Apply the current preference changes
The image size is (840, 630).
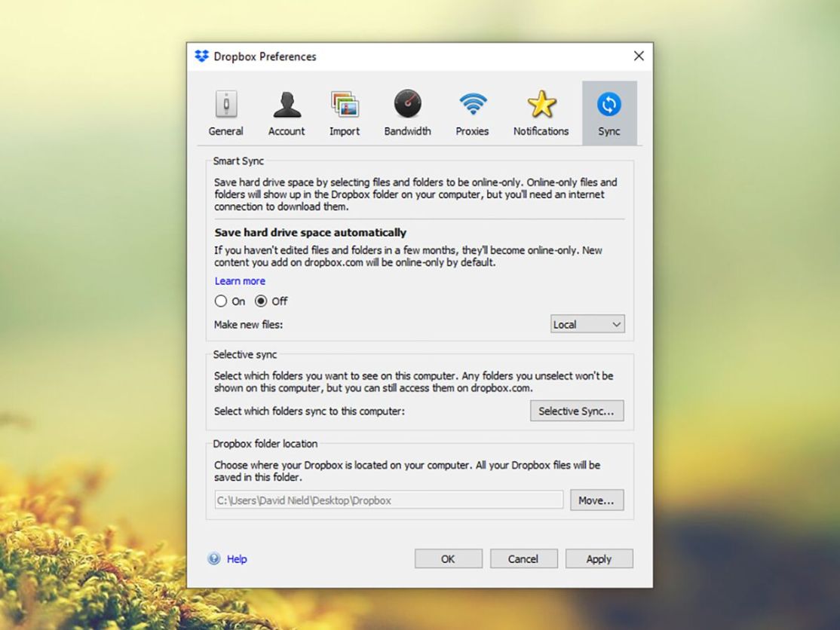[599, 558]
